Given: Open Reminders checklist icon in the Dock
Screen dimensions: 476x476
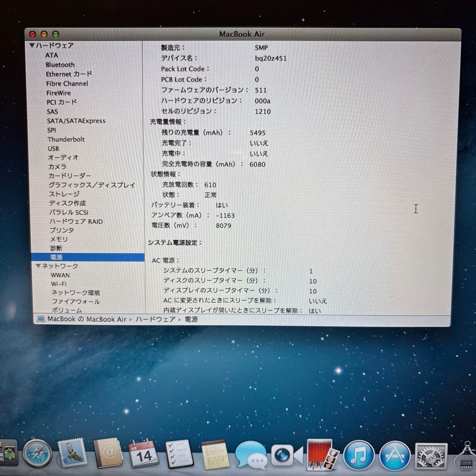Looking at the screenshot, I should (179, 454).
